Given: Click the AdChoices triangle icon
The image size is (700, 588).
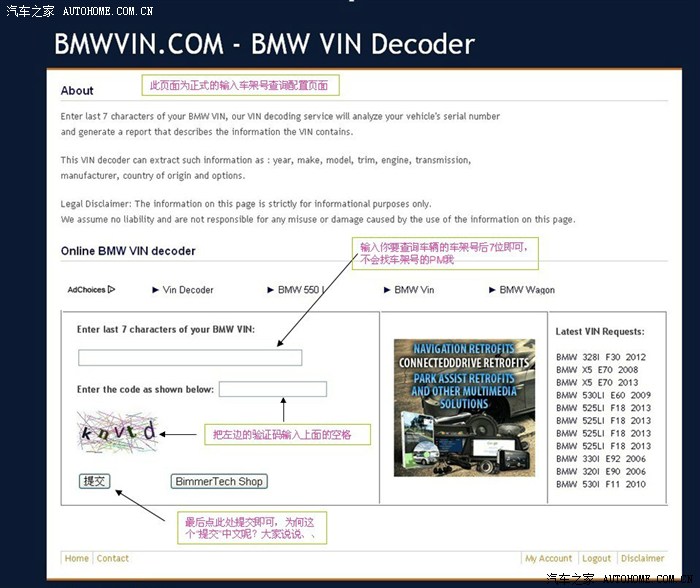Looking at the screenshot, I should tap(111, 290).
